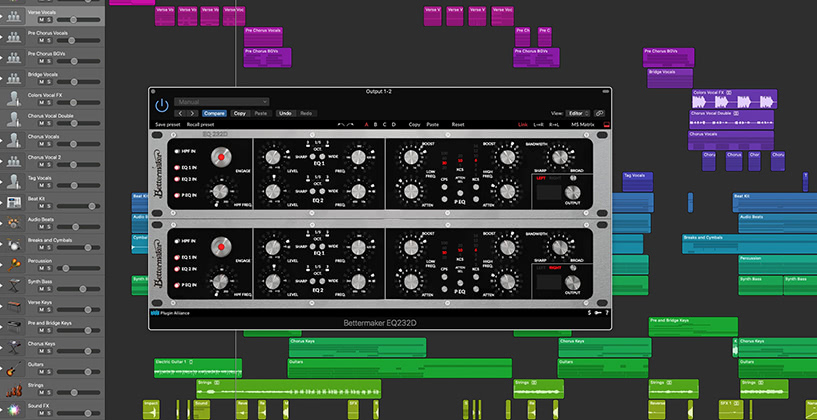
Task: Expand the Bridge Vocals track stack
Action: pos(2,78)
